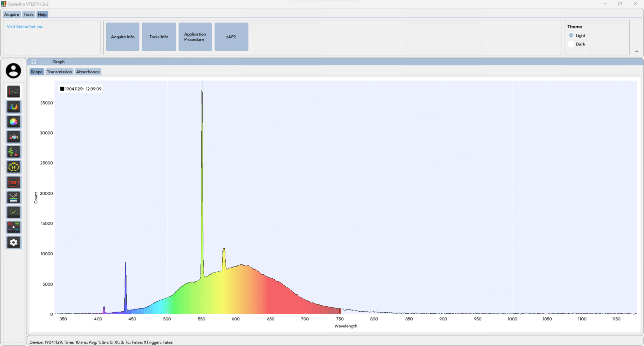The image size is (644, 346).
Task: Collapse the ribbon with the chevron arrow
Action: coord(636,51)
